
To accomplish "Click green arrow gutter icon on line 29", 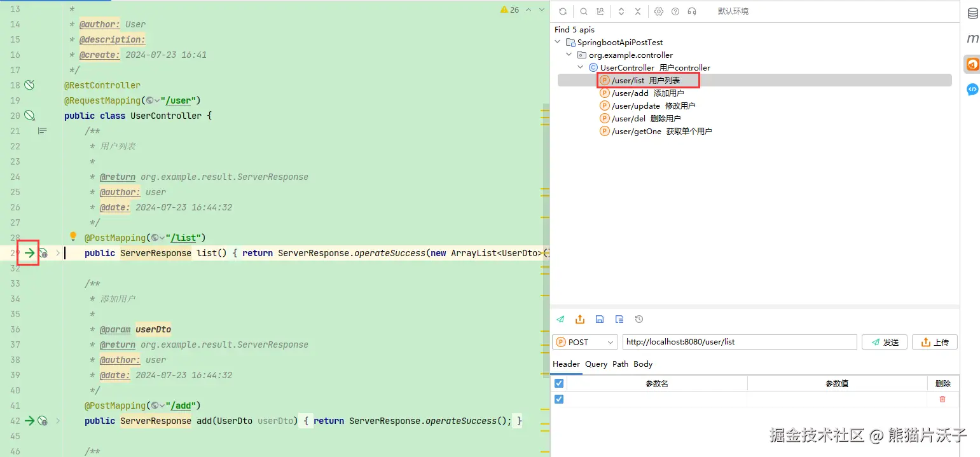I will pos(29,253).
